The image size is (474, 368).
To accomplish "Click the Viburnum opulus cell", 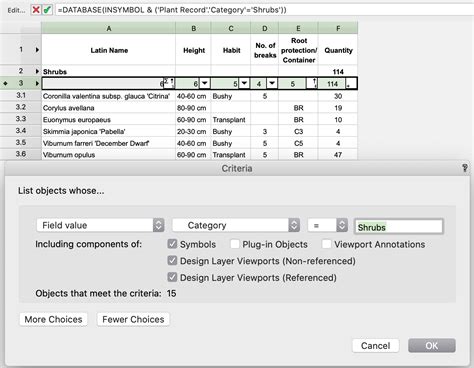I will coord(109,155).
